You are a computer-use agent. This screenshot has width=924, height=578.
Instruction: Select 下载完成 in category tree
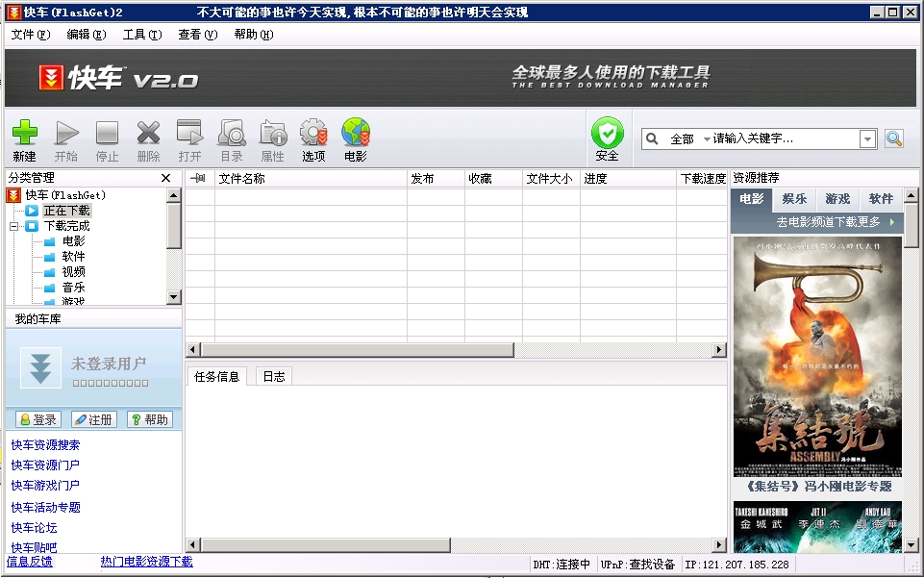coord(67,226)
